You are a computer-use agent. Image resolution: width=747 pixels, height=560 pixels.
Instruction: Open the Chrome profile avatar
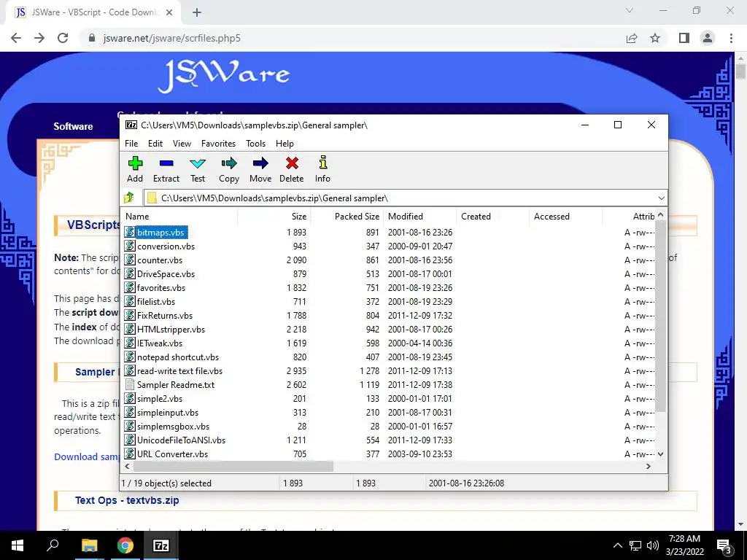pos(708,38)
